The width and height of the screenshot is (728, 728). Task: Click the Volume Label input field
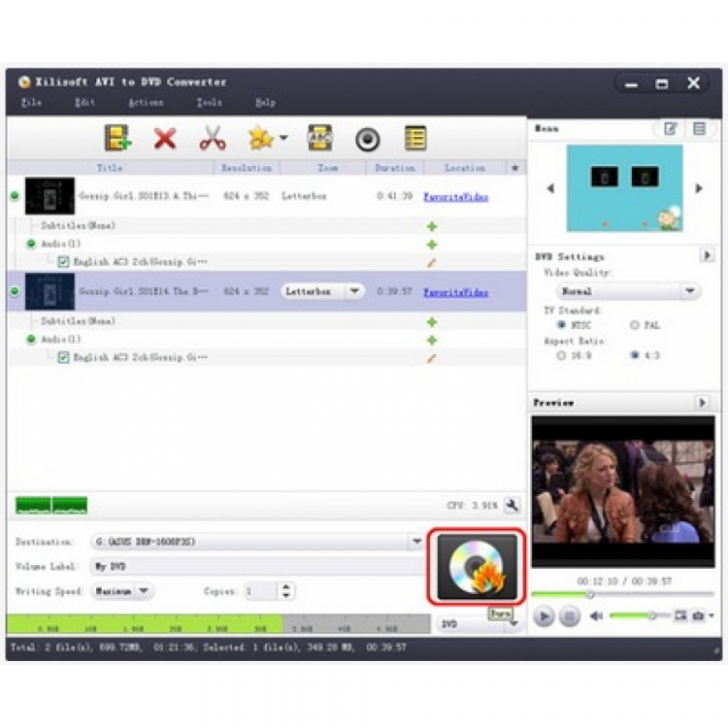pos(257,567)
